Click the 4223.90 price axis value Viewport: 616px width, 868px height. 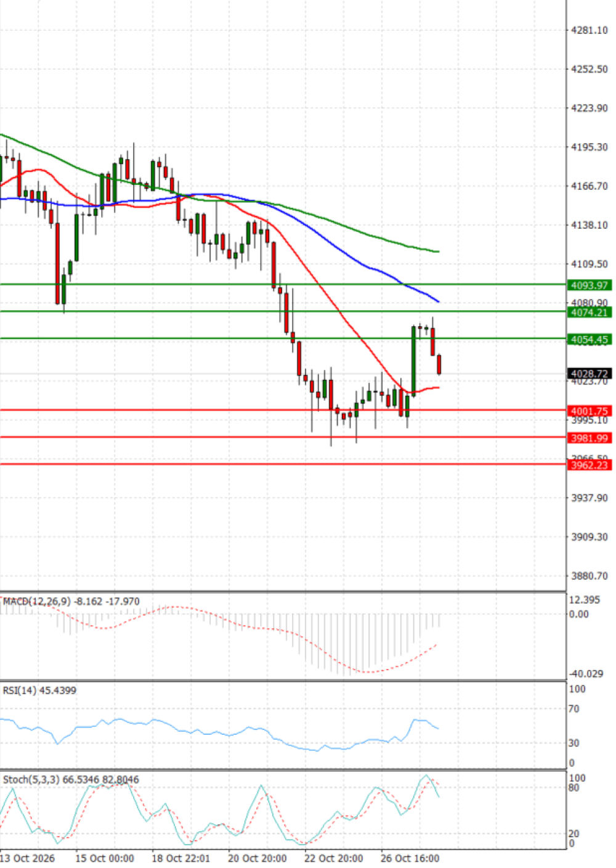(590, 108)
